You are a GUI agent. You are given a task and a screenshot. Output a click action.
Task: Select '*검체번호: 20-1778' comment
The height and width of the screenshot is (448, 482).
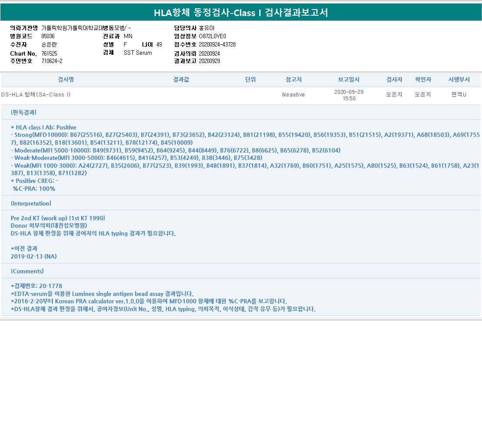pyautogui.click(x=36, y=286)
